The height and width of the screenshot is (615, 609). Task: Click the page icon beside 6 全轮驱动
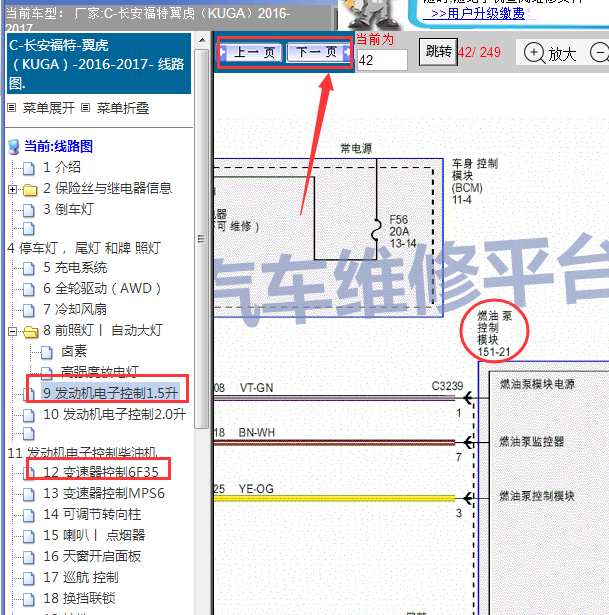(x=29, y=289)
